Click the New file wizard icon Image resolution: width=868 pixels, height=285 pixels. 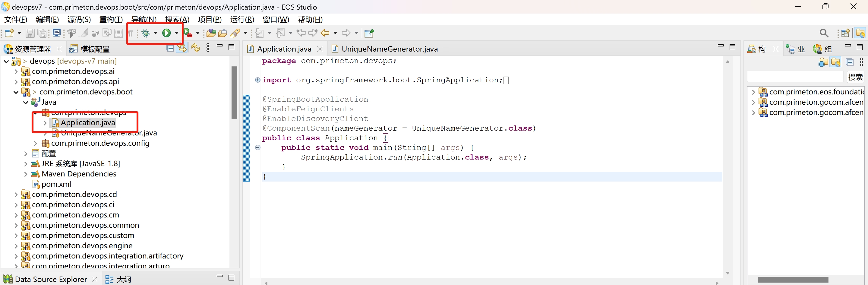point(9,33)
